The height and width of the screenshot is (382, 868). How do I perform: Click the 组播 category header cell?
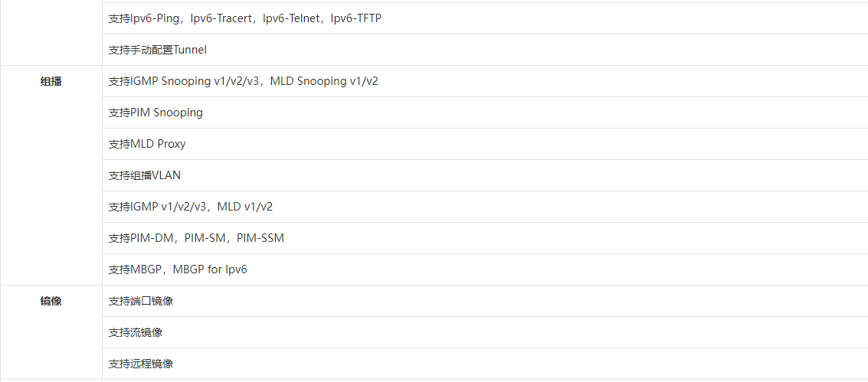coord(51,81)
